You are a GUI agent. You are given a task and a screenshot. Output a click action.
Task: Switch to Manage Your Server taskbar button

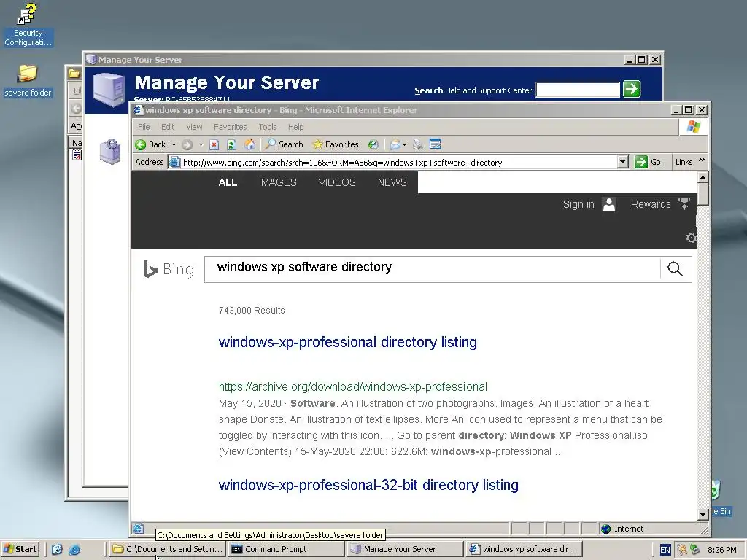click(x=405, y=549)
